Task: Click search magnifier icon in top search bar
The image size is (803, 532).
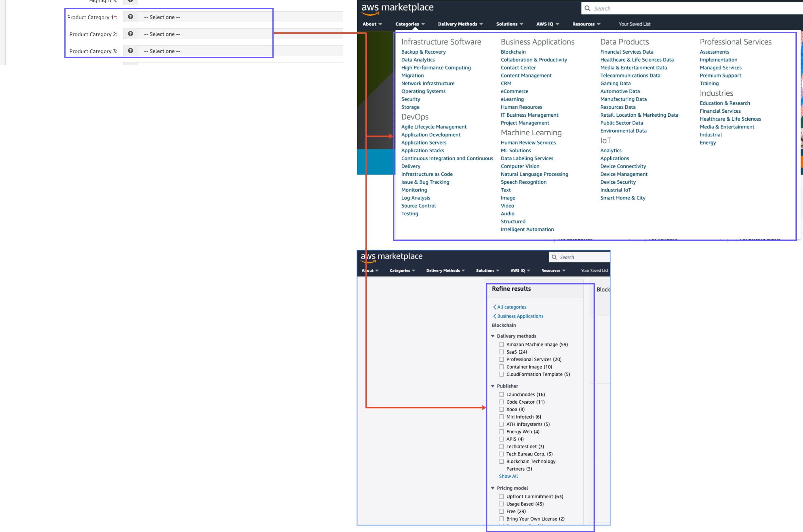Action: (587, 8)
